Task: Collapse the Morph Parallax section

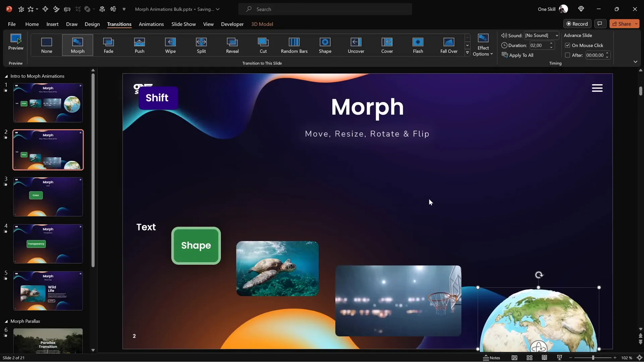Action: click(6, 321)
